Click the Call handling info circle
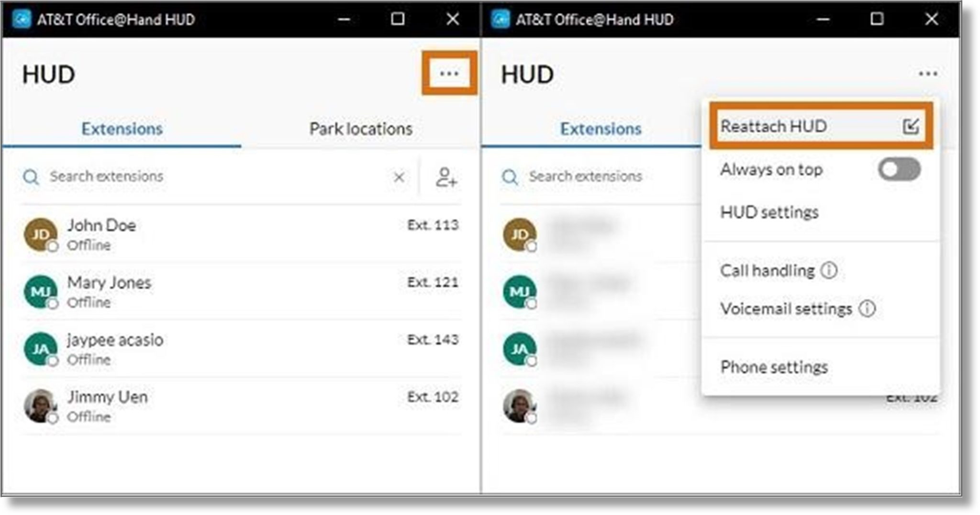The image size is (980, 515). coord(829,270)
